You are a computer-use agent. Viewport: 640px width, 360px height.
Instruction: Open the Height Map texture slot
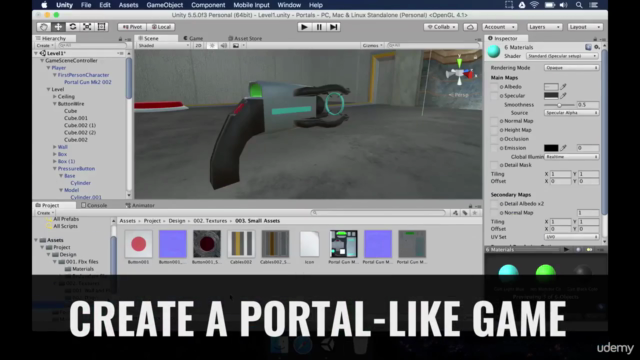[x=494, y=130]
